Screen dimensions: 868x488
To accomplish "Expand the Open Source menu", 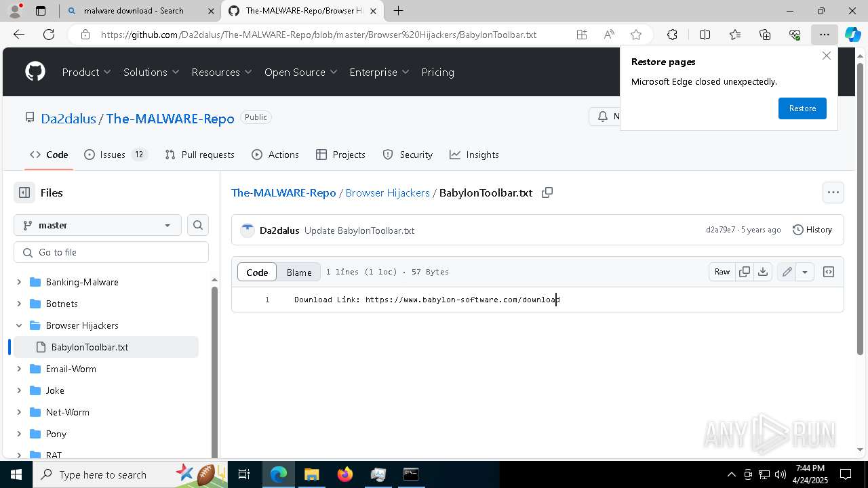I will pos(301,72).
